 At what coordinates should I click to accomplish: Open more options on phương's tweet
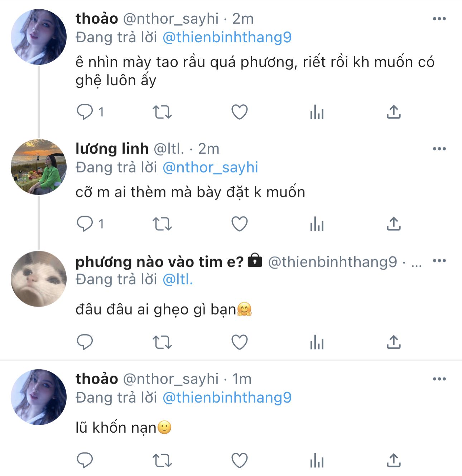click(439, 261)
